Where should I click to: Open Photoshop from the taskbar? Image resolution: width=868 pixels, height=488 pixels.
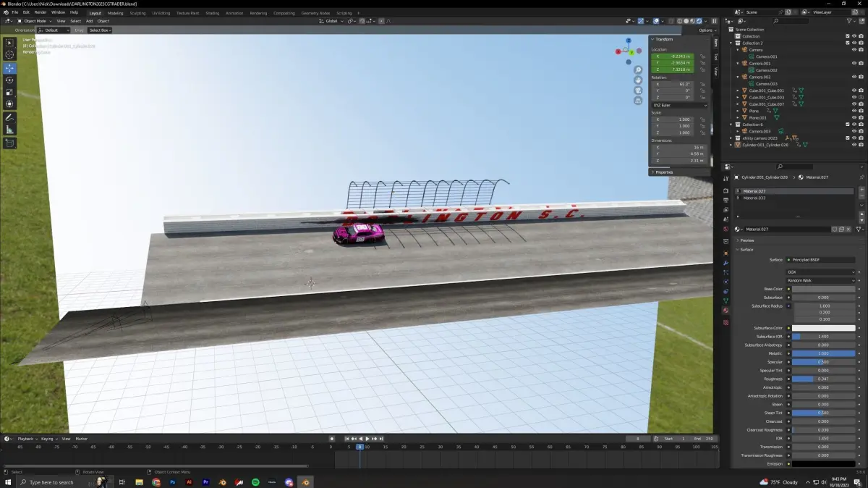(x=173, y=482)
